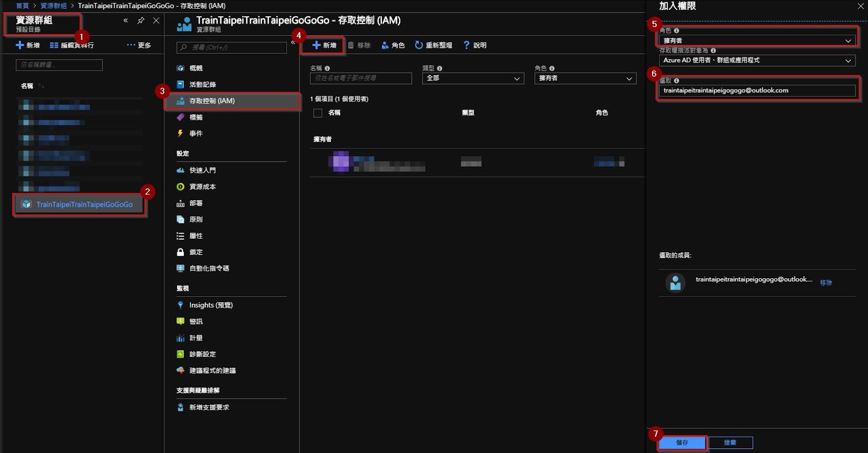
Task: Sort by 名稱 column header
Action: [x=27, y=86]
